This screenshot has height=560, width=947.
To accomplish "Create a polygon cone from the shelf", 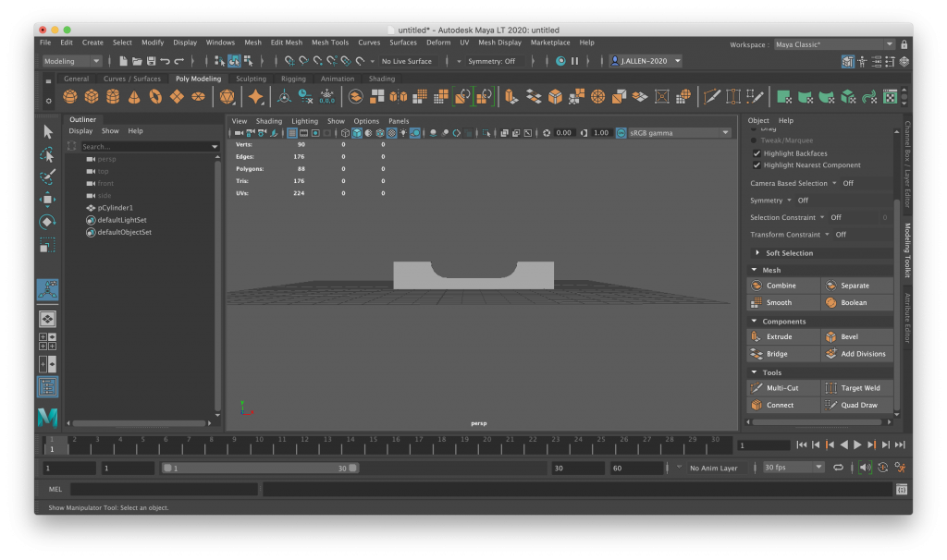I will tap(134, 97).
